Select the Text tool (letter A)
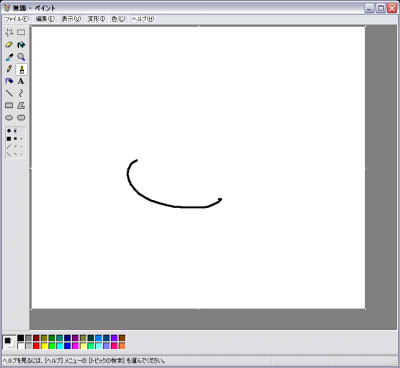The width and height of the screenshot is (400, 368). pyautogui.click(x=21, y=81)
